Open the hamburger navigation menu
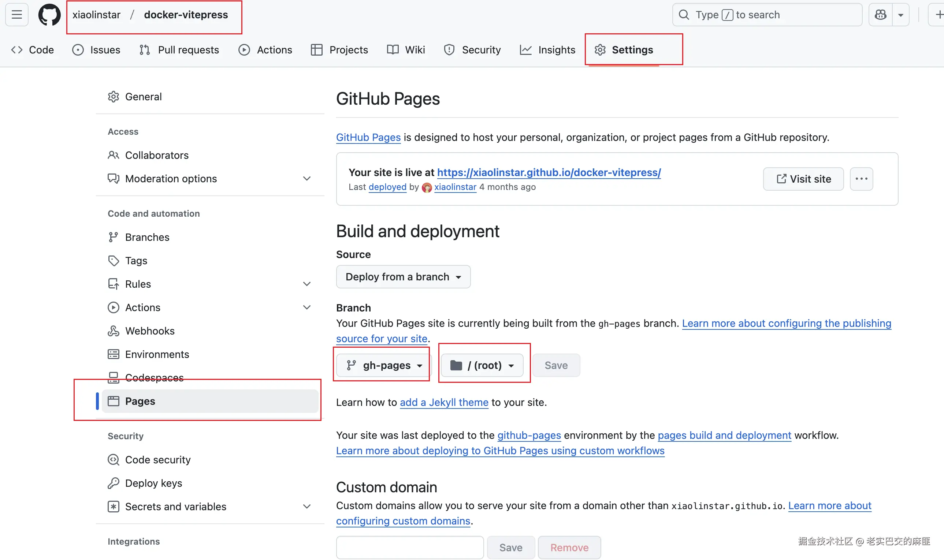 pos(16,15)
